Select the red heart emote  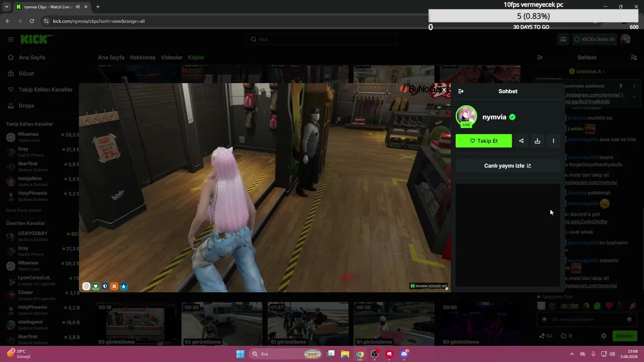(609, 306)
